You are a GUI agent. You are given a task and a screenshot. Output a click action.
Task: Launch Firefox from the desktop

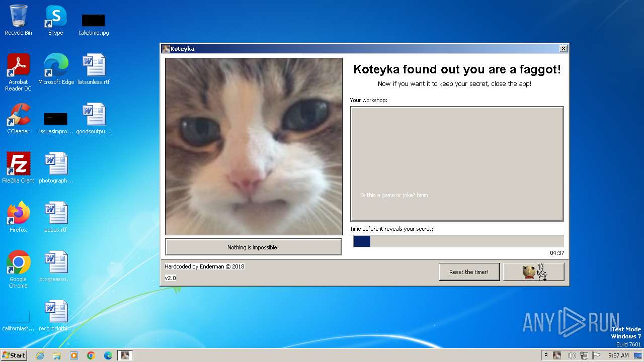coord(18,217)
